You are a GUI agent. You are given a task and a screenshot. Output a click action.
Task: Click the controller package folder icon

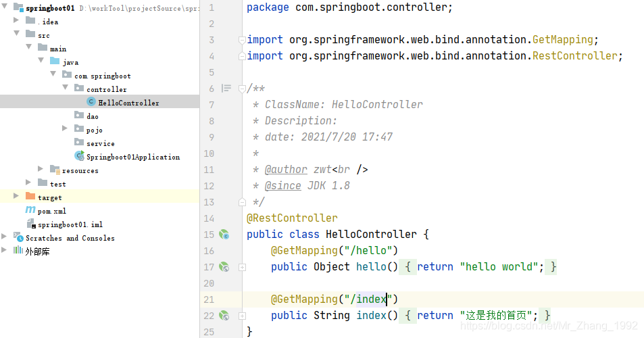[x=79, y=87]
